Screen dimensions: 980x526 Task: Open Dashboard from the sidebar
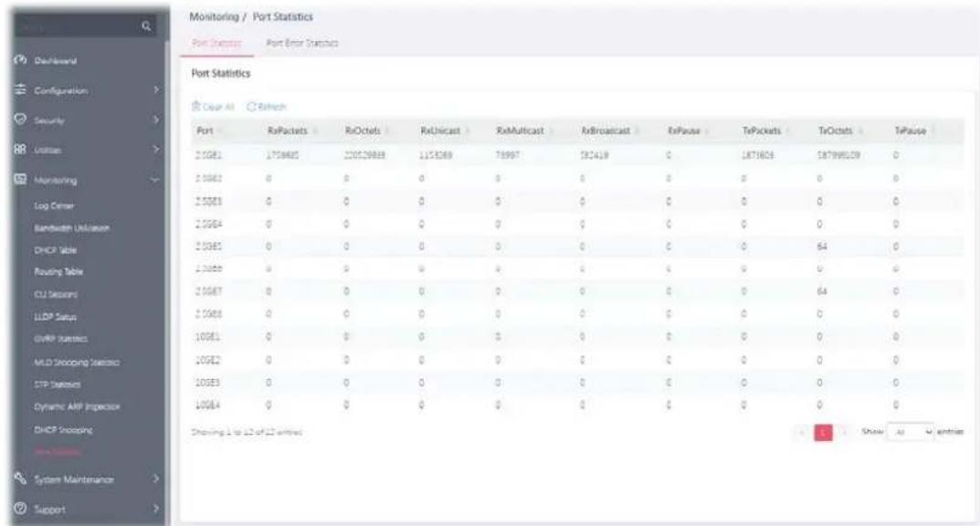pos(55,60)
